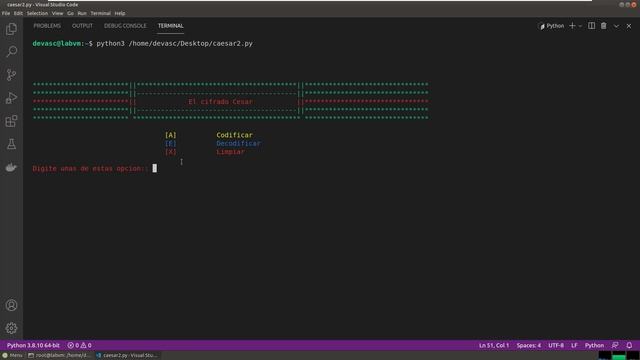Kill the terminal with trash icon
The image size is (640, 360).
(604, 26)
